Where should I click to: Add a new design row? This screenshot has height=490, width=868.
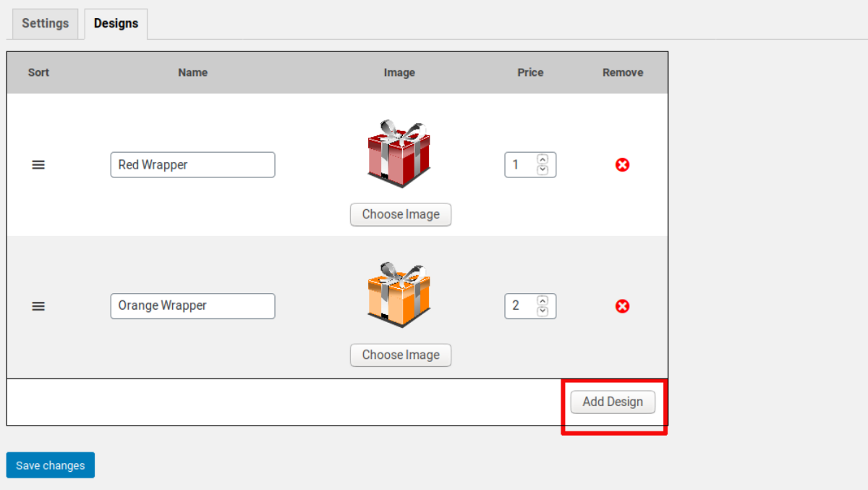click(613, 402)
